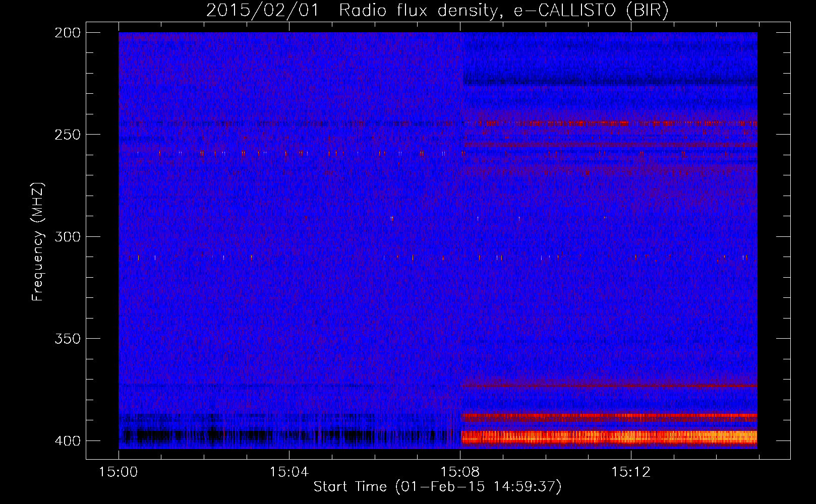Click the "Frequency (MHZ)" axis label

click(38, 241)
